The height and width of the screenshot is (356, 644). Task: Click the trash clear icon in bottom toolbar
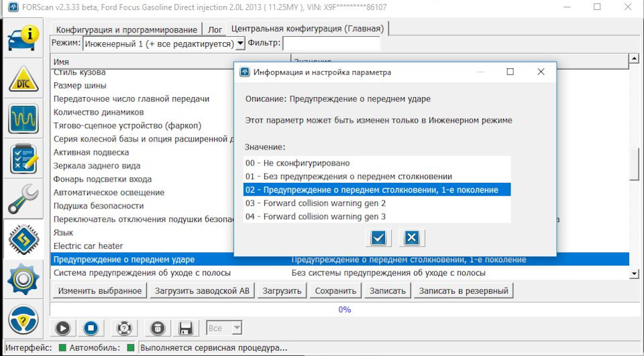pos(157,328)
